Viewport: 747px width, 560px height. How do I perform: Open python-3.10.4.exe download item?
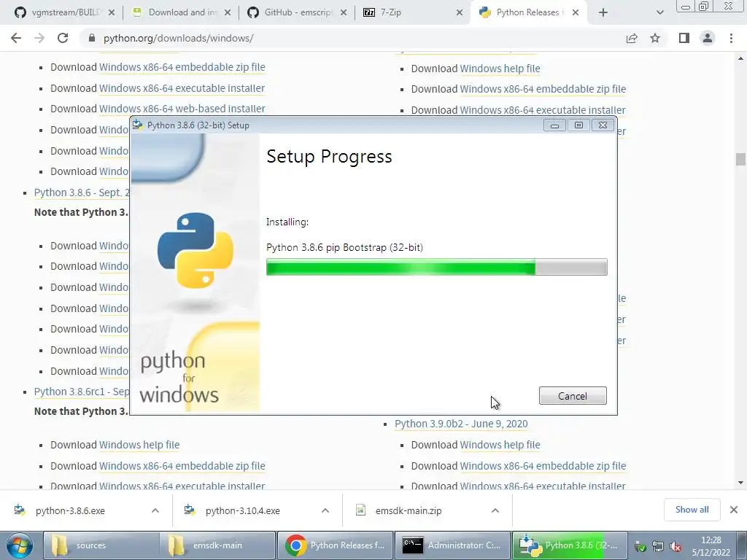coord(242,510)
